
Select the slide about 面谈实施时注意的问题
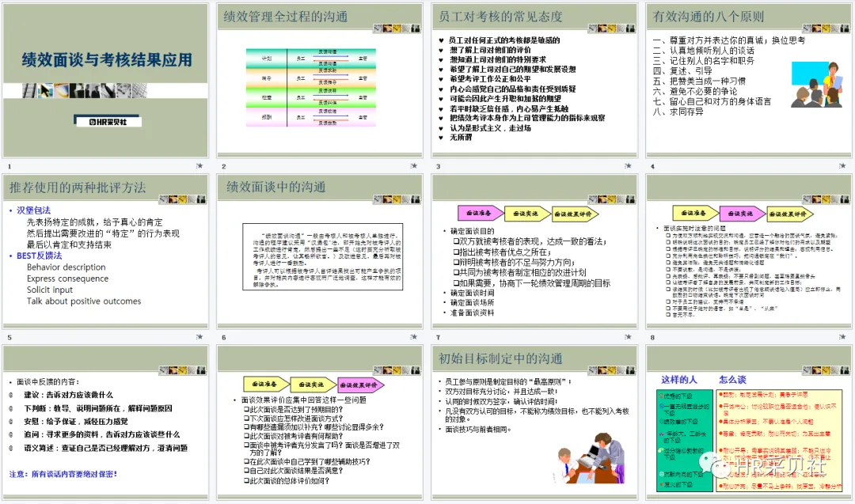point(749,252)
